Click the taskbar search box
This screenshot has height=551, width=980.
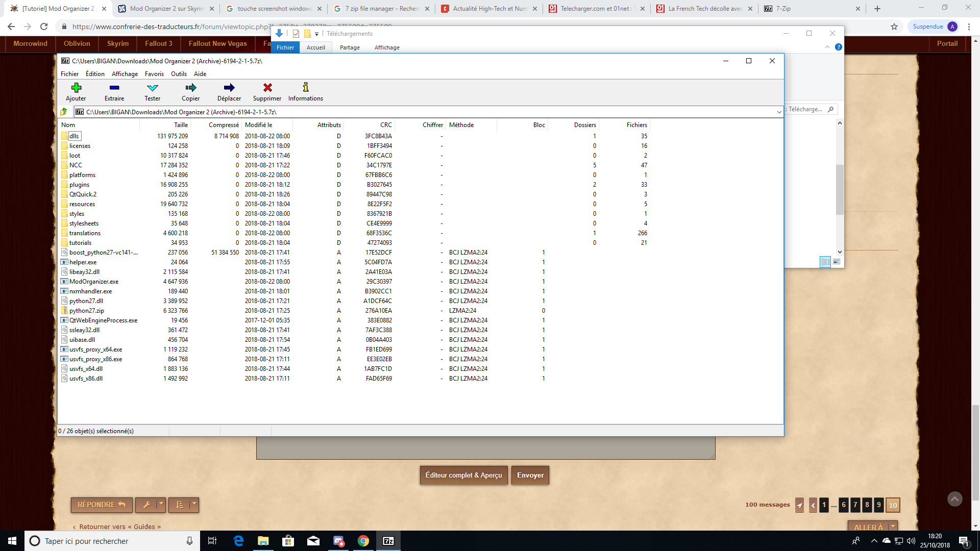[112, 541]
